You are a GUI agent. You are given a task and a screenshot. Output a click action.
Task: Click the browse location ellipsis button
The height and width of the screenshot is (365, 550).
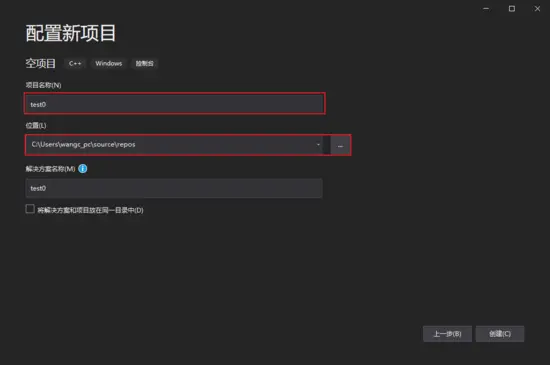pos(340,145)
